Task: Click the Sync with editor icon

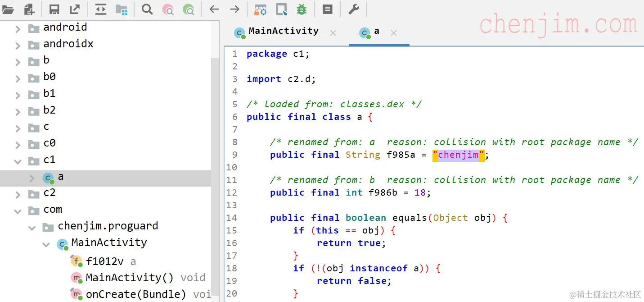Action: [x=101, y=9]
